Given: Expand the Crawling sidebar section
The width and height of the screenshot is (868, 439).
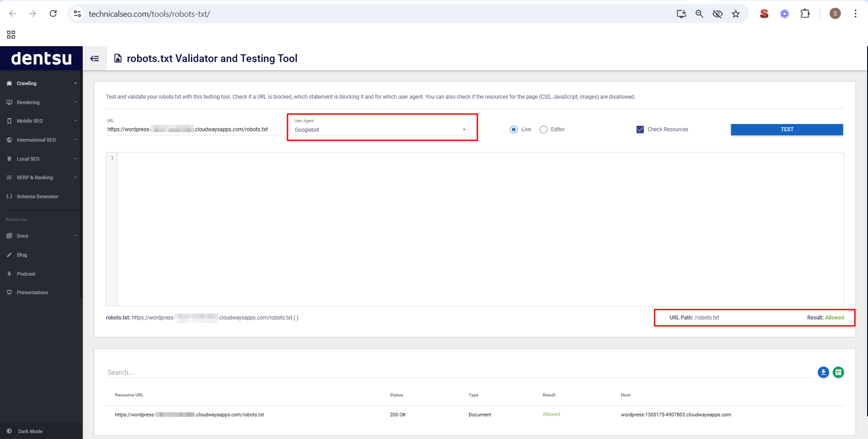Looking at the screenshot, I should tap(41, 83).
